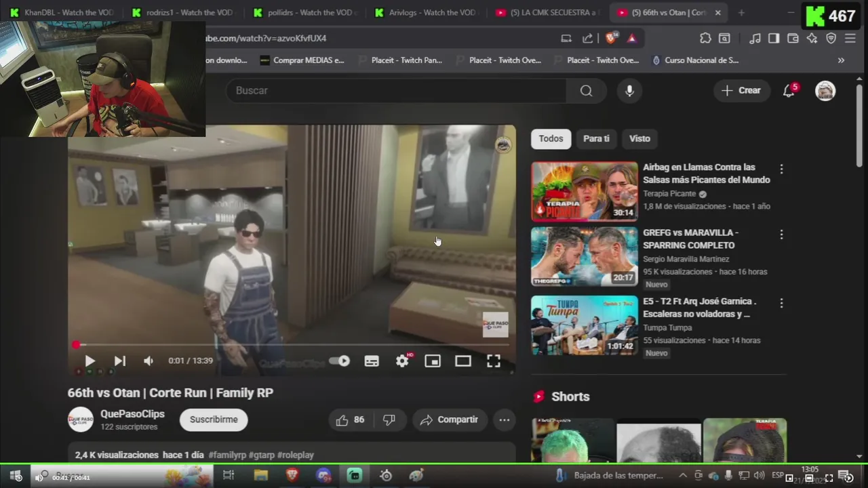The width and height of the screenshot is (868, 488).
Task: Turn on subtitles in the player
Action: [x=372, y=361]
